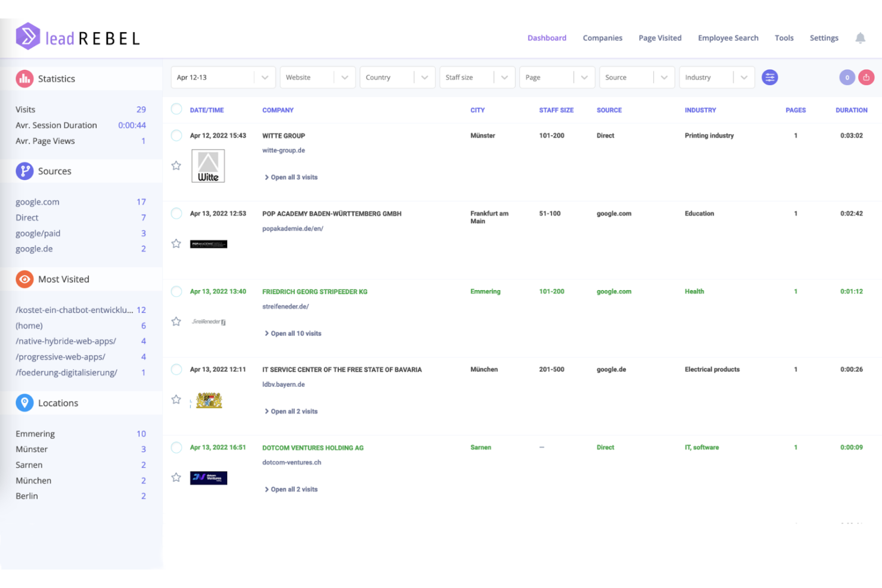
Task: Expand Open all 2 visits for Dotcom Ventures
Action: pos(291,490)
